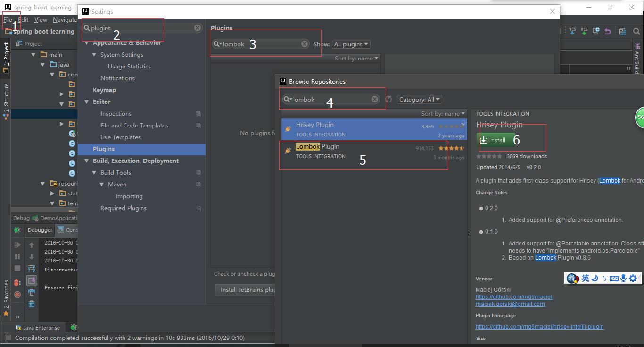Screen dimensions: 644x347
Task: Click the mute breakpoints icon
Action: click(x=17, y=295)
